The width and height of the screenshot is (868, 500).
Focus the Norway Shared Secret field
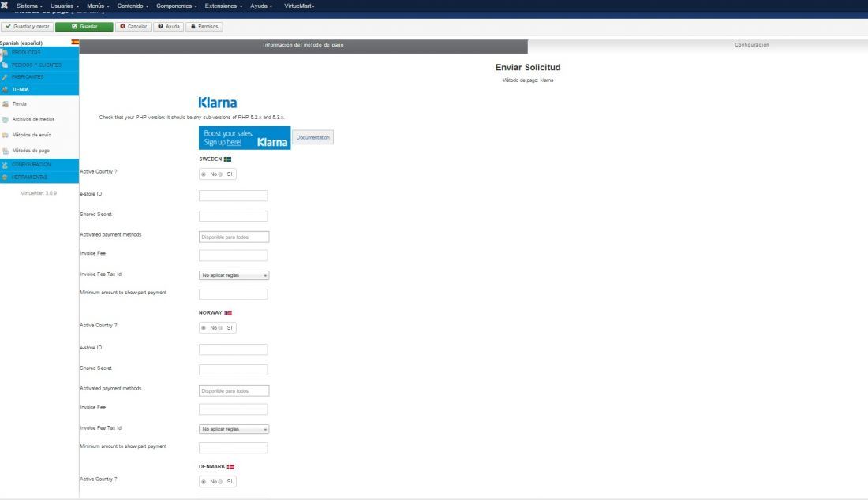tap(233, 369)
